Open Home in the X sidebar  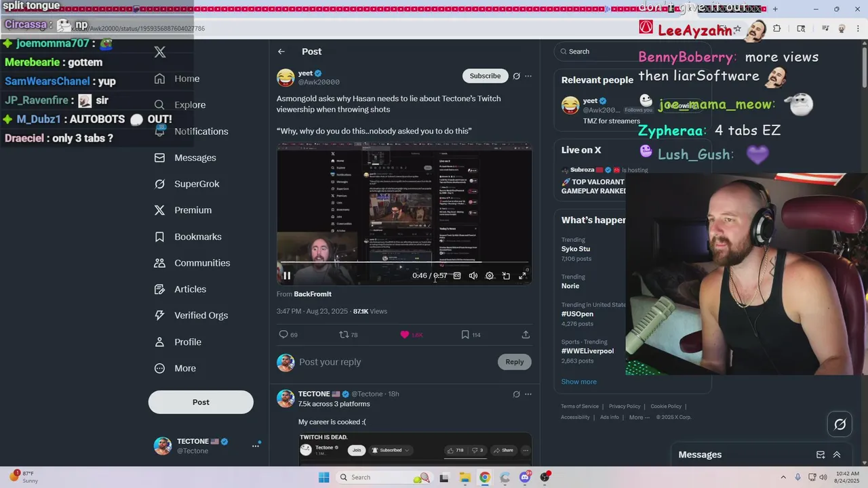point(178,79)
